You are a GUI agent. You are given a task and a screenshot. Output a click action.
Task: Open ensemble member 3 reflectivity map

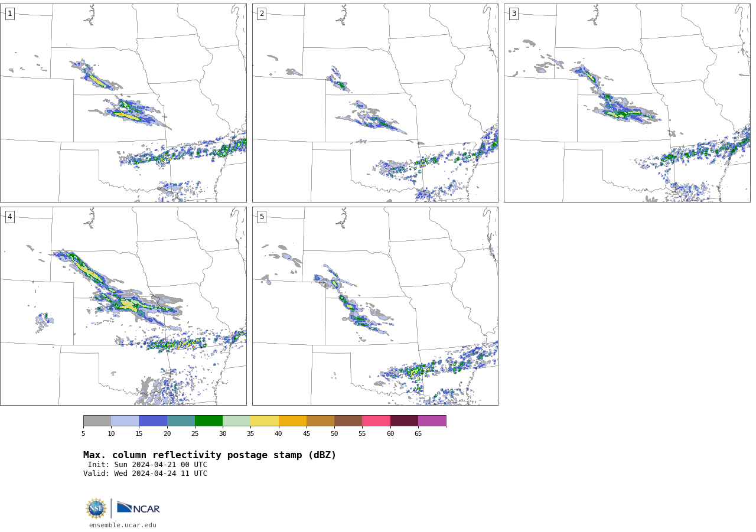627,103
